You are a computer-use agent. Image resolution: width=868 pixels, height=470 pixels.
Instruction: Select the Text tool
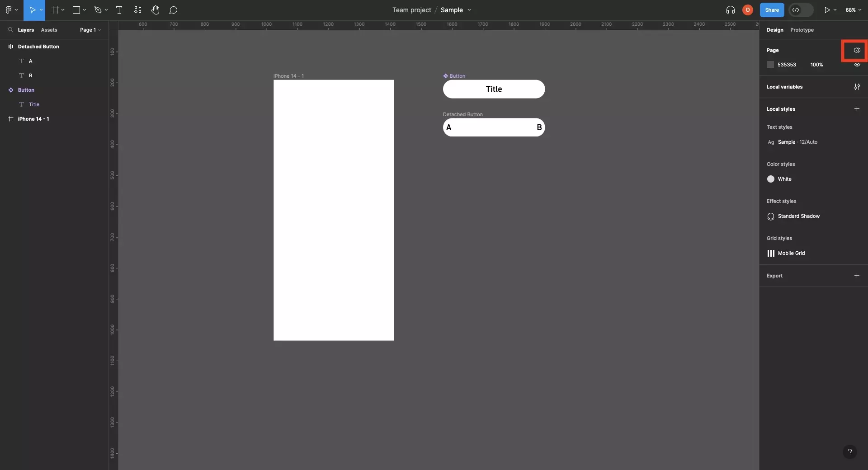pyautogui.click(x=119, y=10)
